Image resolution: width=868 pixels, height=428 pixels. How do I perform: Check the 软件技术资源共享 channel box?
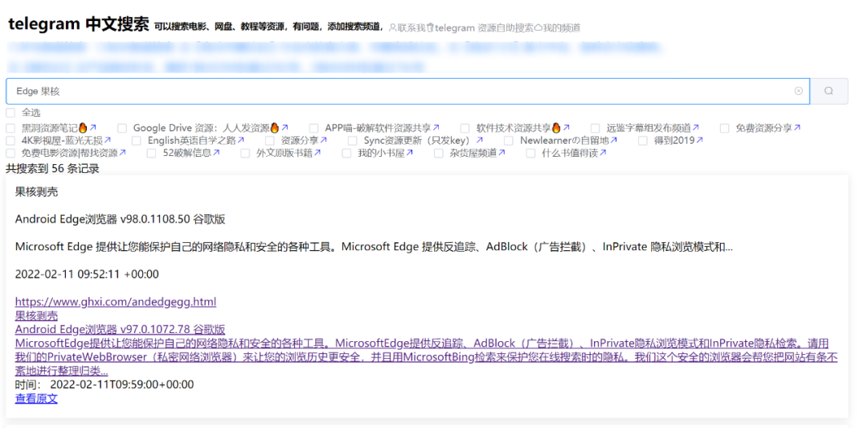click(465, 128)
